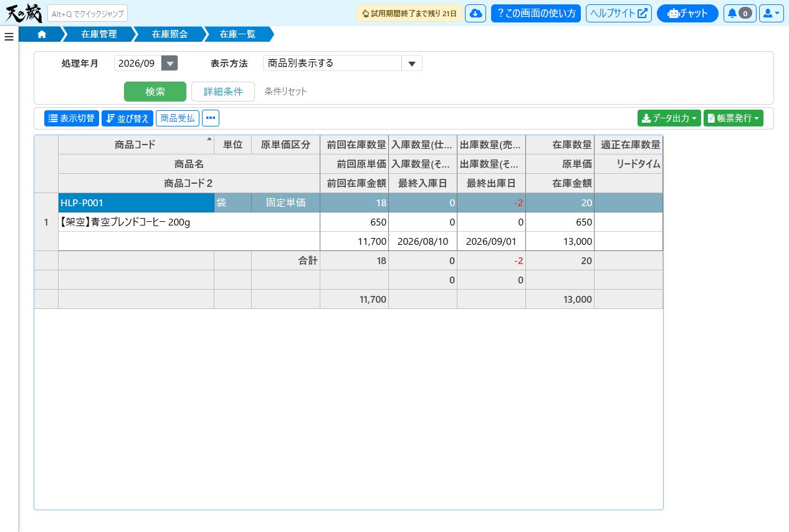
Task: Click the 固定単価 cell
Action: pos(285,202)
